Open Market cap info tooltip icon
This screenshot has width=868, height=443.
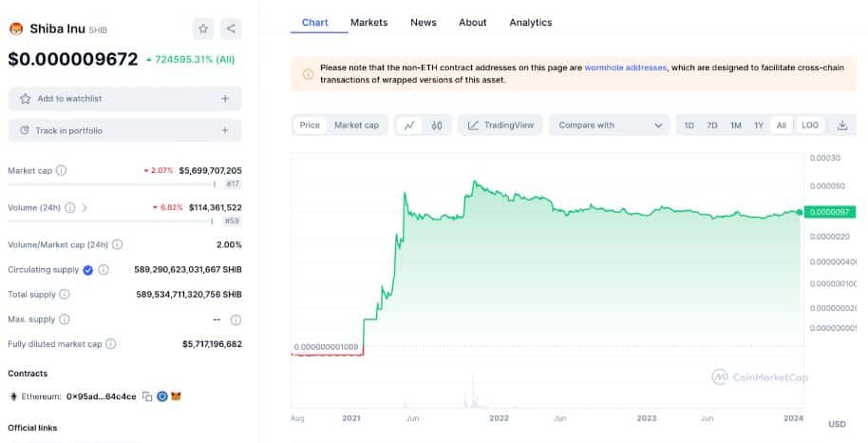coord(61,171)
